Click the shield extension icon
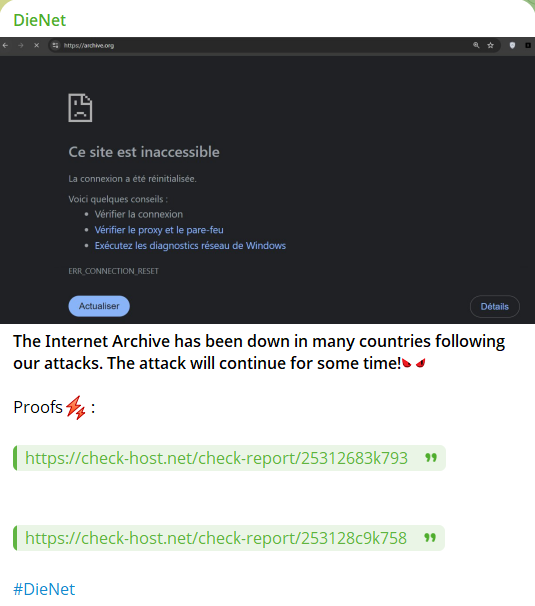The image size is (535, 606). point(512,45)
